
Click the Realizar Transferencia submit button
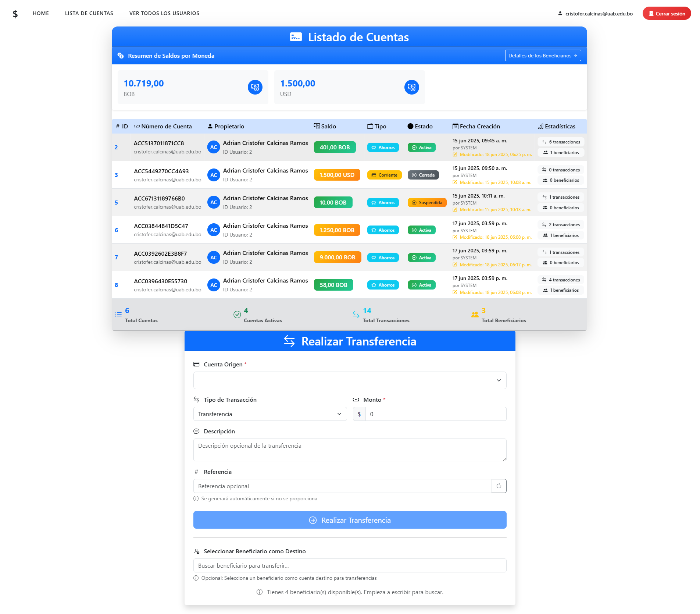point(350,520)
